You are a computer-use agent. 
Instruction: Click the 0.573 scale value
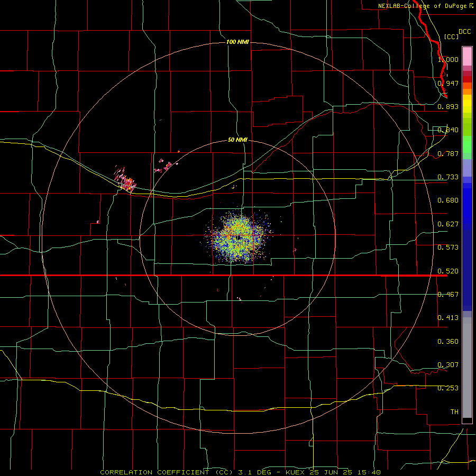point(448,248)
